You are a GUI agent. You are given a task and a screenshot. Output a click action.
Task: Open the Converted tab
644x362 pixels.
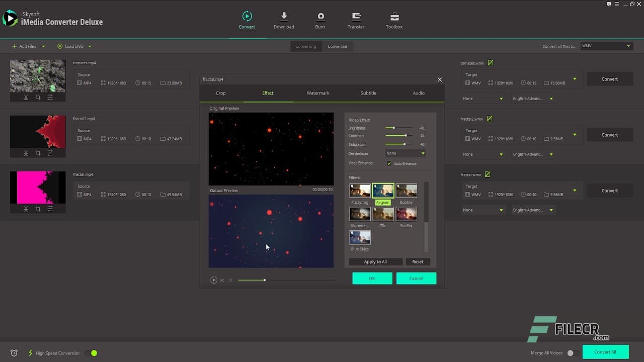pos(338,46)
